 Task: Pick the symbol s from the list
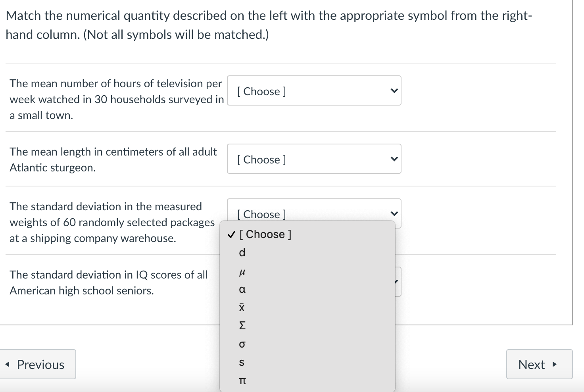pos(242,362)
